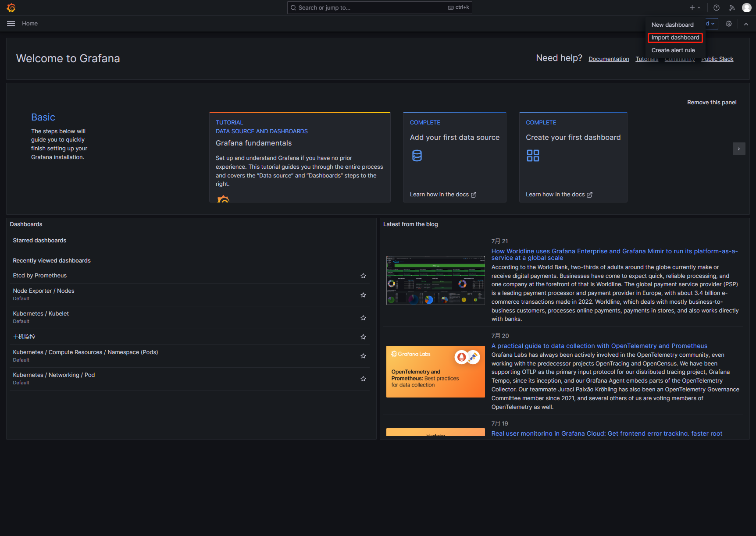Click the Create dashboard grid icon
756x536 pixels.
533,156
